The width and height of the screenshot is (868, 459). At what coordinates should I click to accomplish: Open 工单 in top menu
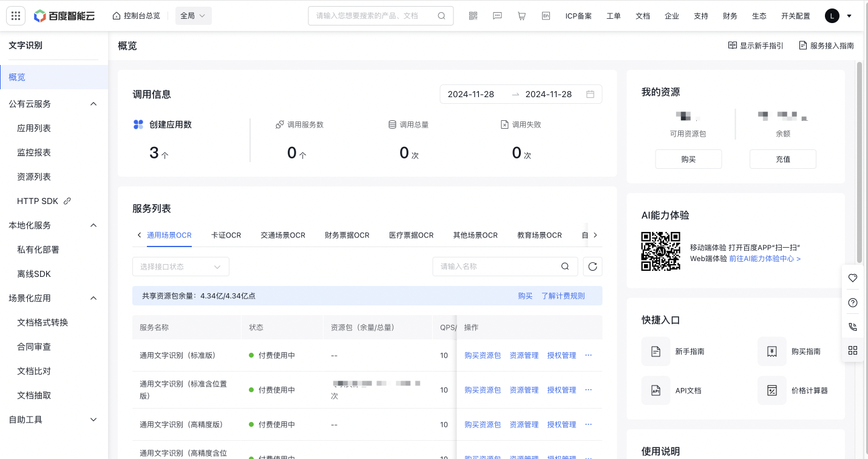click(614, 16)
